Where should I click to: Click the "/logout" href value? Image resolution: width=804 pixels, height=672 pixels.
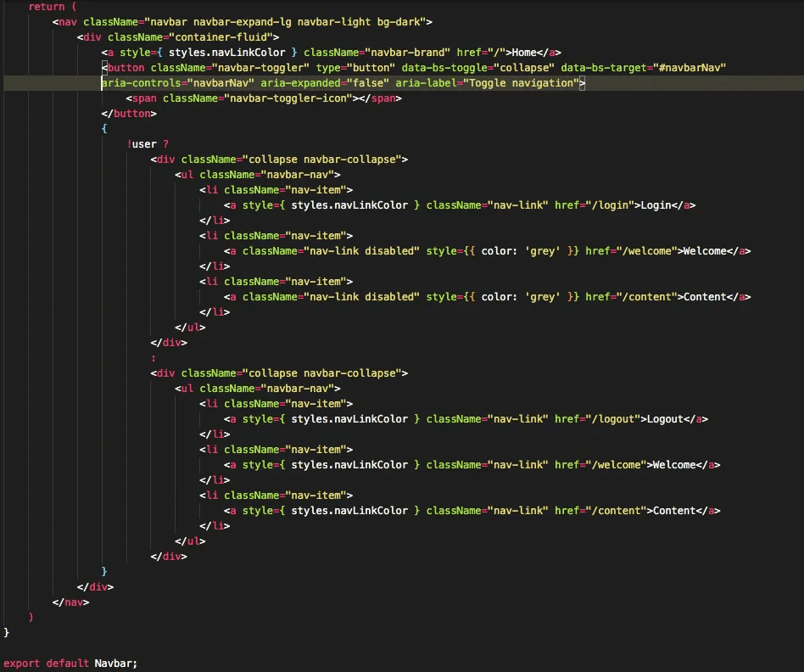pyautogui.click(x=612, y=418)
